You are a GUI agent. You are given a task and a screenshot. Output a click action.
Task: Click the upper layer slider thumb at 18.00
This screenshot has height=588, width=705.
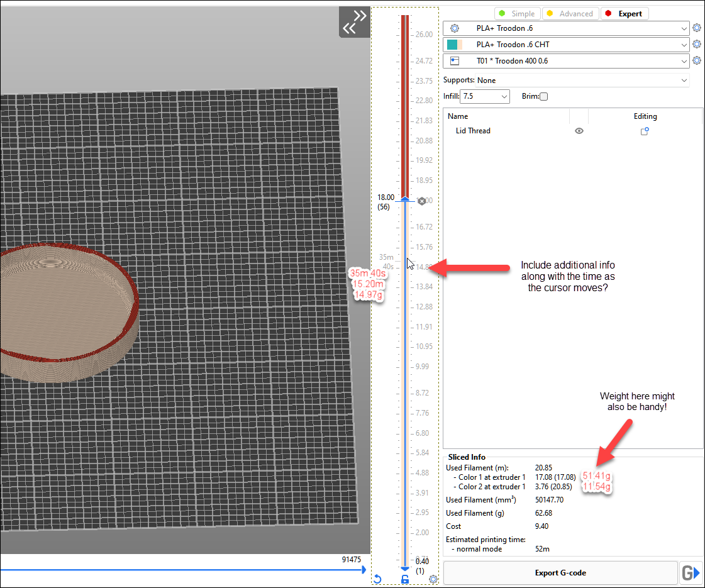[x=404, y=199]
